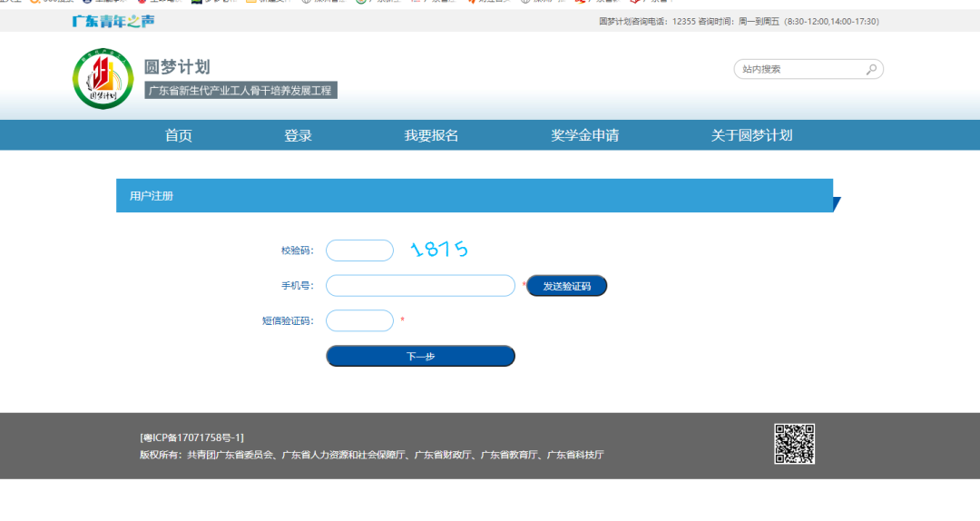
Task: Click the 粤ICP备17071758号-1 link
Action: pos(191,437)
